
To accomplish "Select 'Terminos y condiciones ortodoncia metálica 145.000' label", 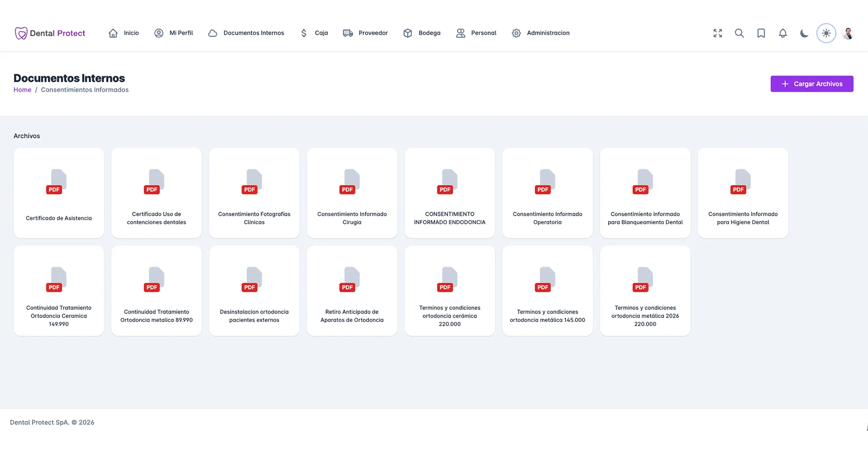I will pyautogui.click(x=547, y=316).
